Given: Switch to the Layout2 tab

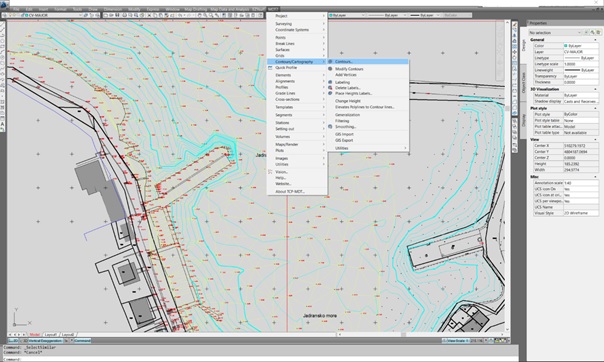Looking at the screenshot, I should click(68, 335).
